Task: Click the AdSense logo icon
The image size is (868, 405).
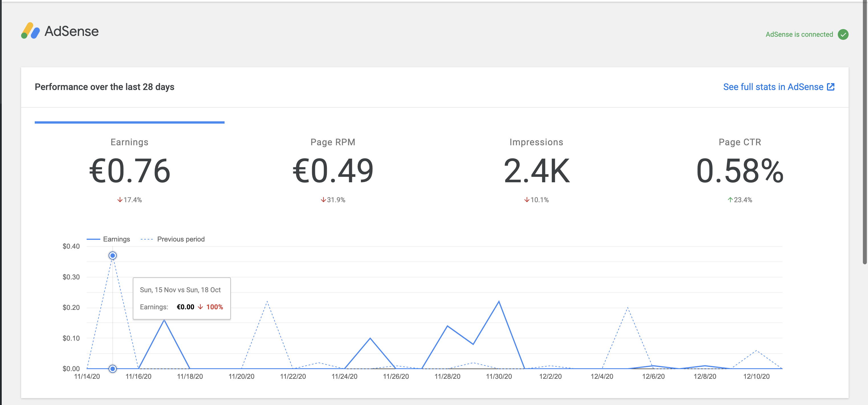Action: click(x=30, y=31)
